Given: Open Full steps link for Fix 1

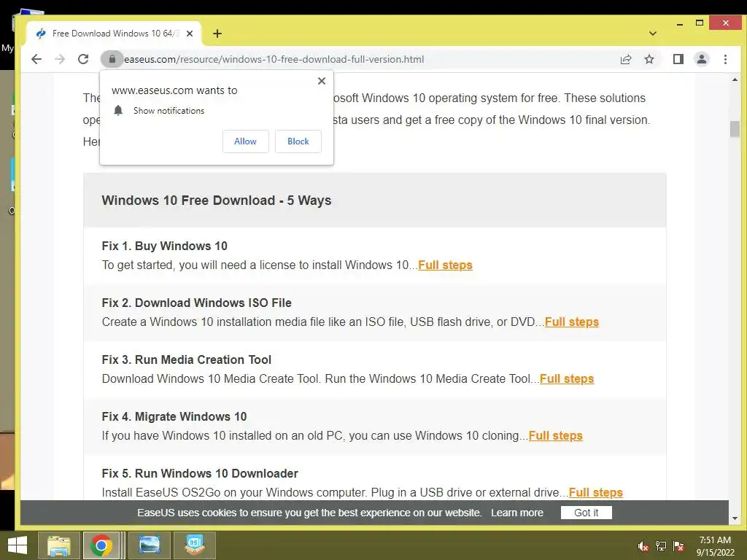Looking at the screenshot, I should [x=445, y=265].
